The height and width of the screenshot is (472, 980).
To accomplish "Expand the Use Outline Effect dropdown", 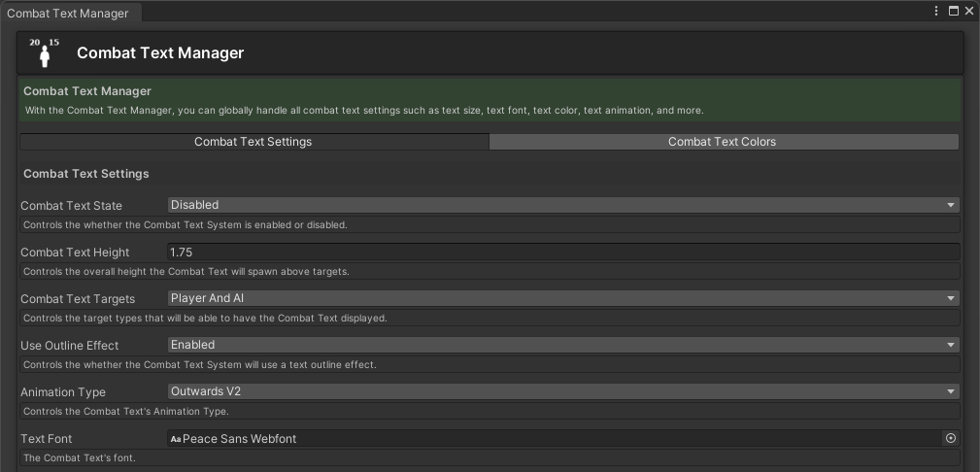I will click(563, 345).
